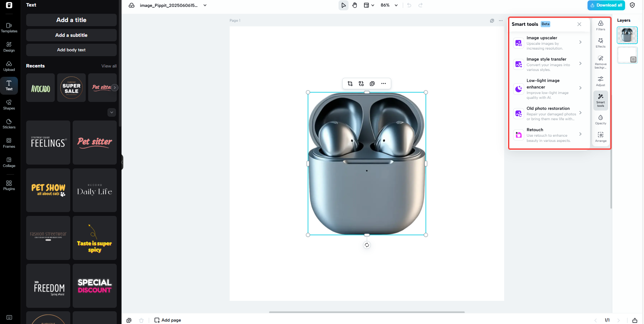Screen dimensions: 644x324
Task: Open the Image upscaler smart tool
Action: [x=549, y=43]
